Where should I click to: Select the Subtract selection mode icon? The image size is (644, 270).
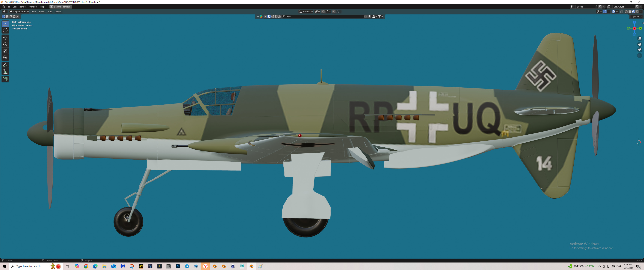tap(10, 16)
